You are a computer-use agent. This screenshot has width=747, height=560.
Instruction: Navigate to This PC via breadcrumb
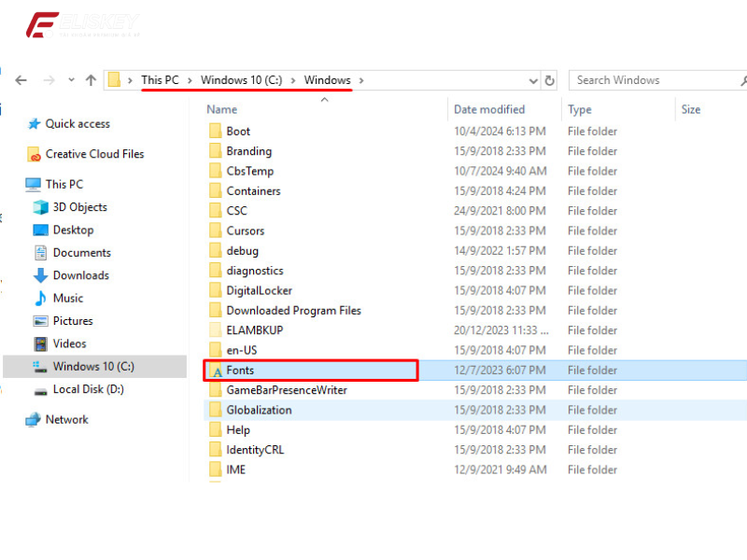pyautogui.click(x=161, y=79)
